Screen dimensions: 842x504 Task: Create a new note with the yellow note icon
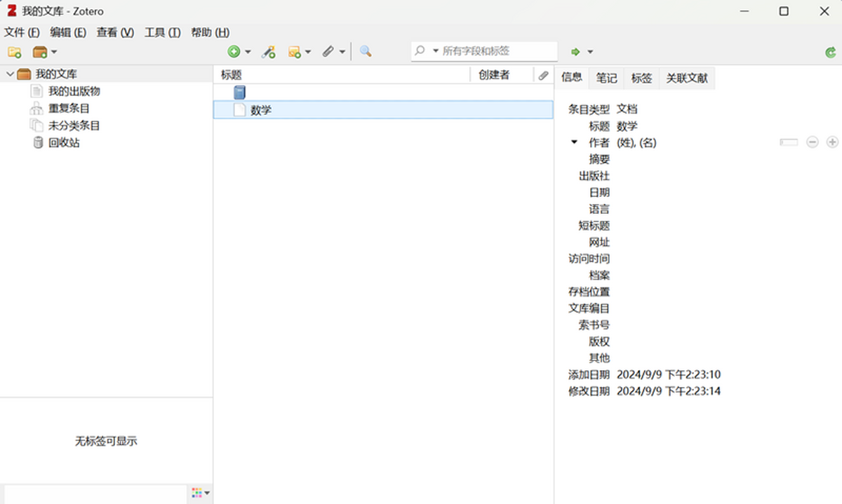[295, 51]
